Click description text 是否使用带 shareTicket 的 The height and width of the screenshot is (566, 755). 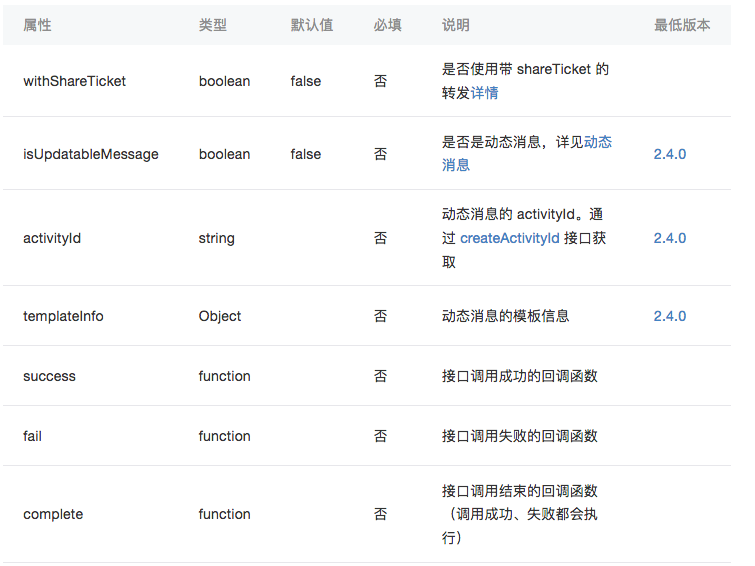525,69
